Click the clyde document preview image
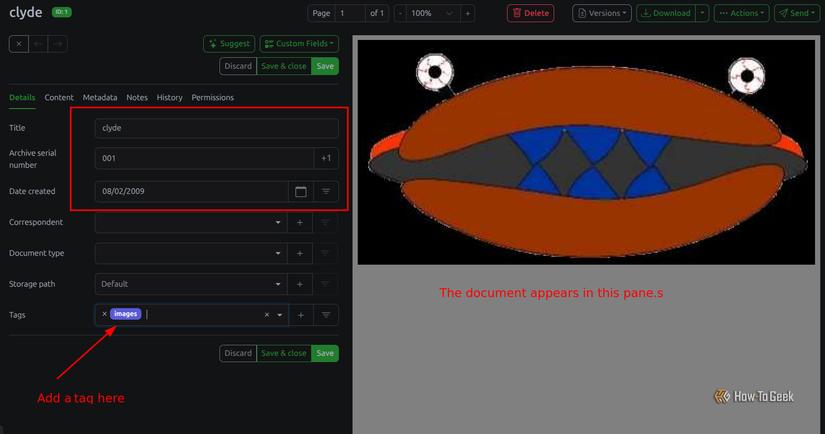The width and height of the screenshot is (825, 434). [586, 153]
